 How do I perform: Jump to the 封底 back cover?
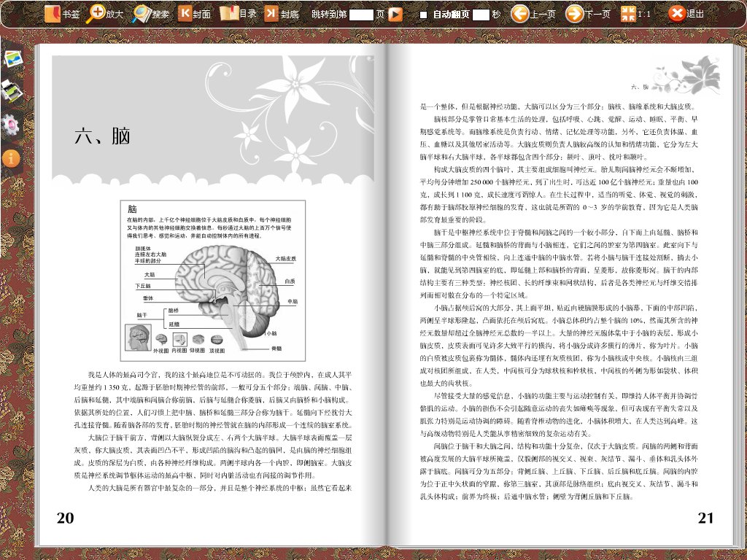[x=282, y=14]
